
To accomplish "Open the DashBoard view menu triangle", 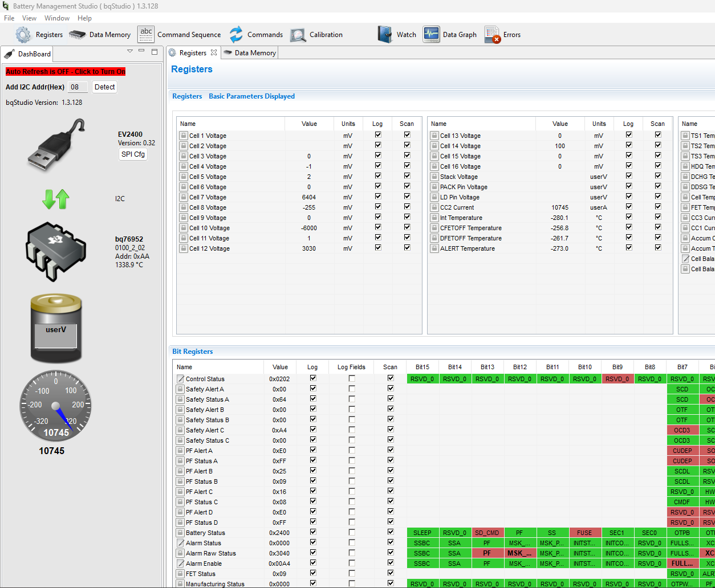I will pyautogui.click(x=130, y=51).
